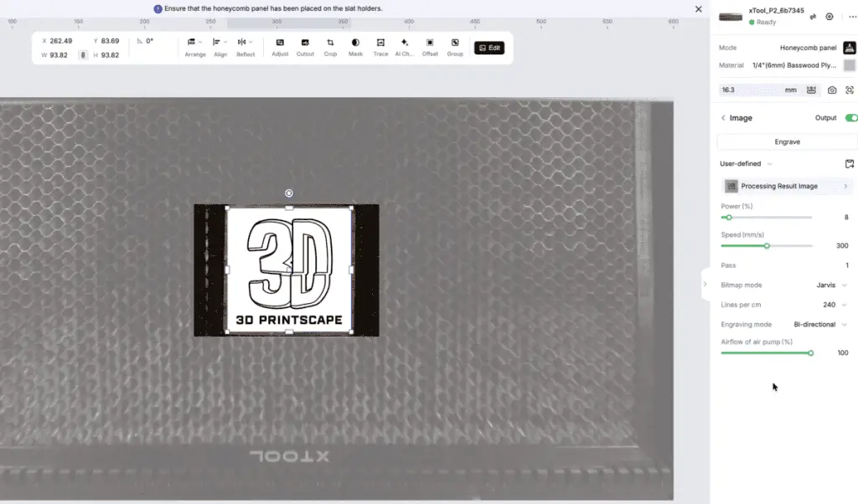Screen dimensions: 858x504
Task: Edit the Pass count value
Action: [846, 265]
